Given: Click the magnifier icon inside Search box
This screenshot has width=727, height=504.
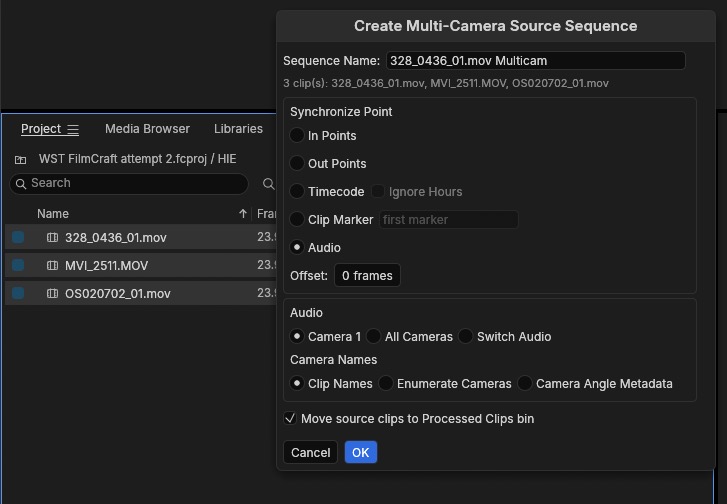Looking at the screenshot, I should 20,184.
